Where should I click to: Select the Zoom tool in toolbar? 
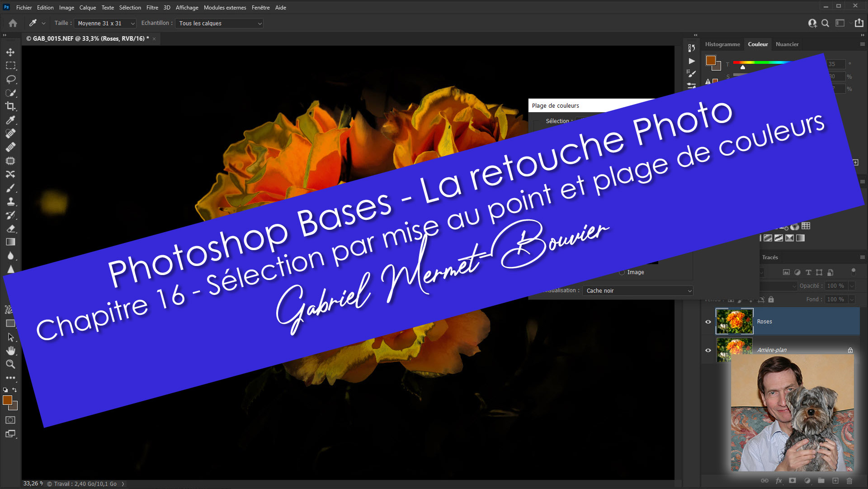tap(10, 364)
